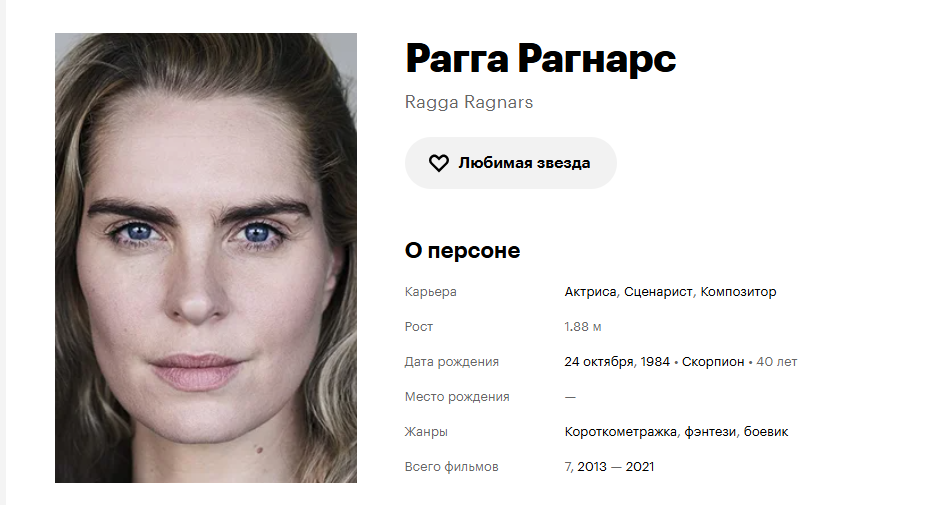The height and width of the screenshot is (505, 930).
Task: Open the Скорпион zodiac sign link
Action: point(713,362)
